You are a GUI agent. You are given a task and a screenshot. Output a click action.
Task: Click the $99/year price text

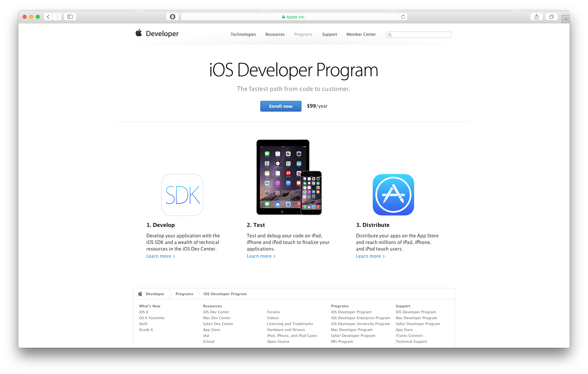point(317,106)
